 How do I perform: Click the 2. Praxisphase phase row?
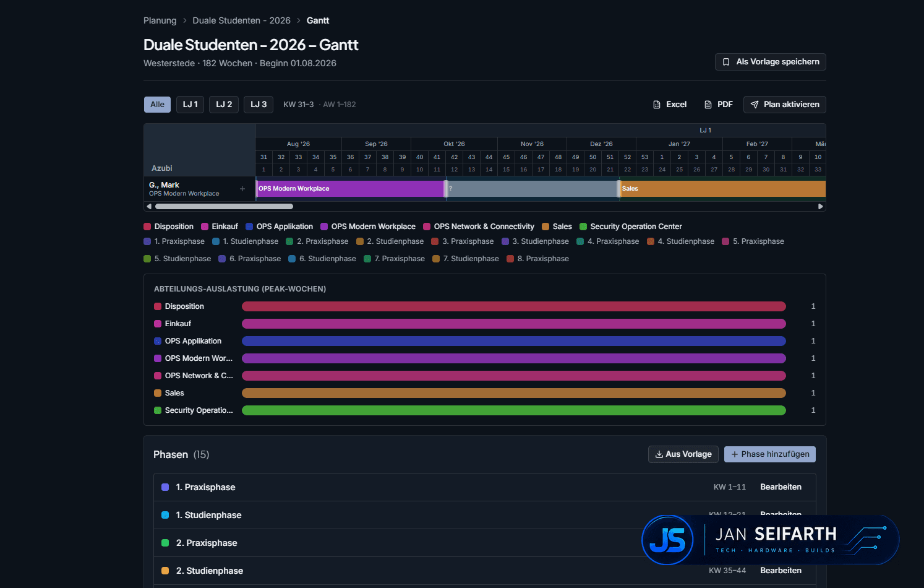point(485,543)
